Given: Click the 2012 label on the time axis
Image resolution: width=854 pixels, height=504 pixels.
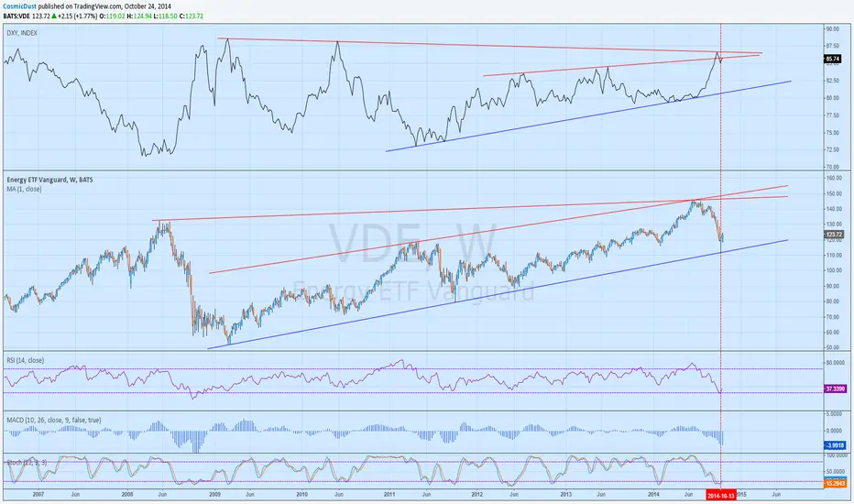Looking at the screenshot, I should point(477,495).
